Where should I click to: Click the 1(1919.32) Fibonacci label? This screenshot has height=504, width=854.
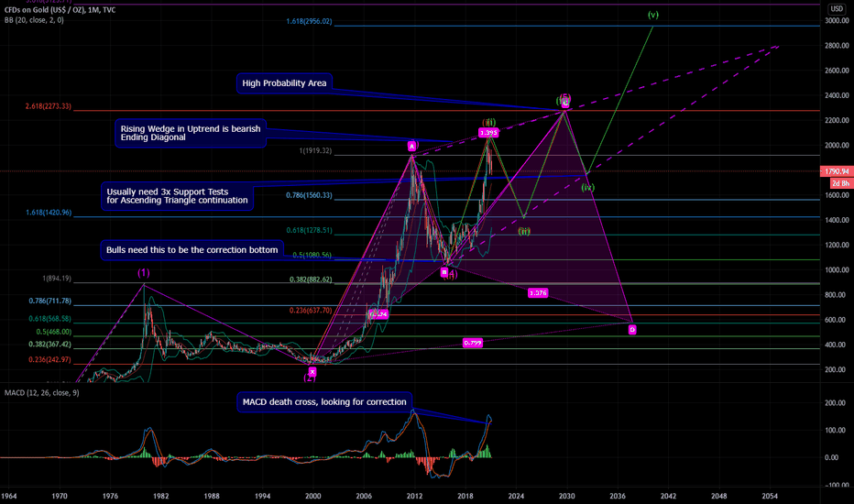(x=315, y=151)
